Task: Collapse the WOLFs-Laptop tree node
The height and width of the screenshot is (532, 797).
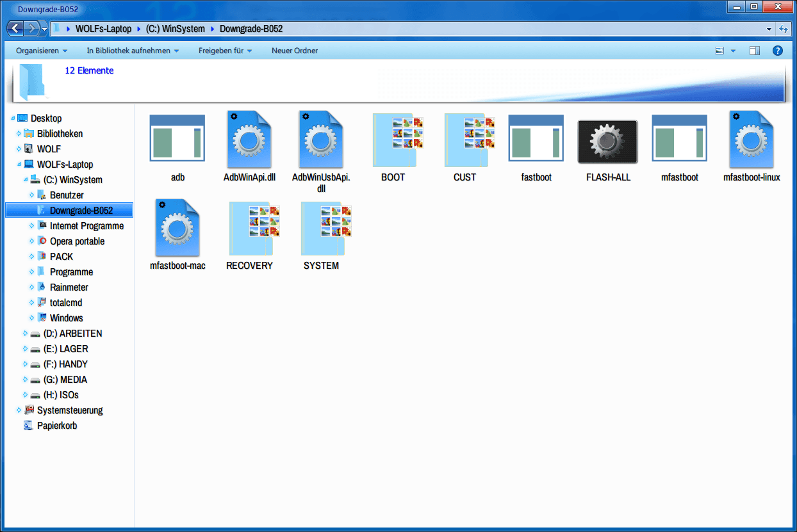Action: click(x=19, y=165)
